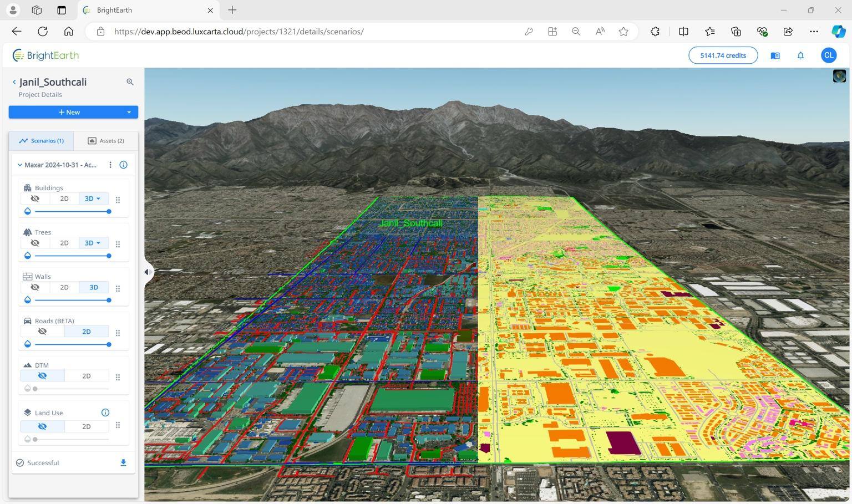Go to browser home page
The width and height of the screenshot is (852, 504).
(x=69, y=32)
